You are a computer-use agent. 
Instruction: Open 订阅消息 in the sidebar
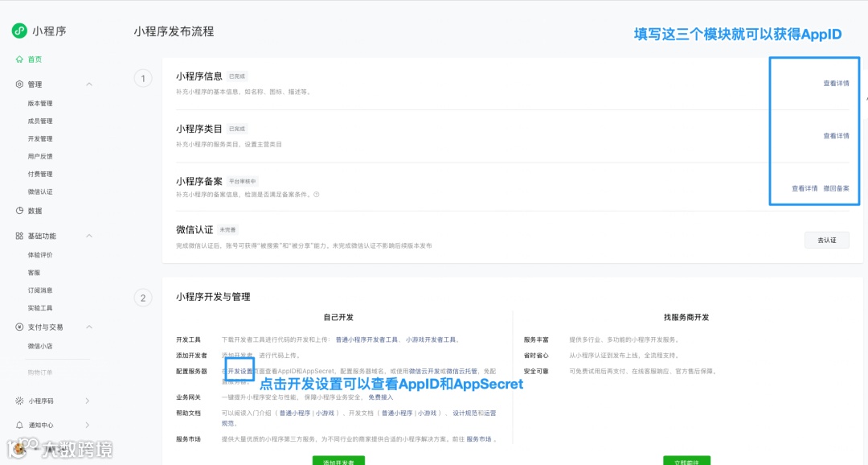pyautogui.click(x=40, y=290)
